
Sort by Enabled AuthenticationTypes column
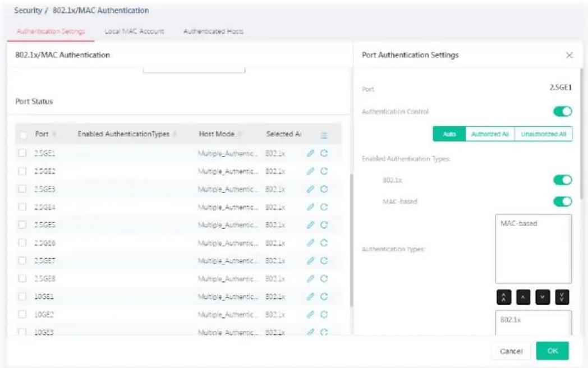174,134
